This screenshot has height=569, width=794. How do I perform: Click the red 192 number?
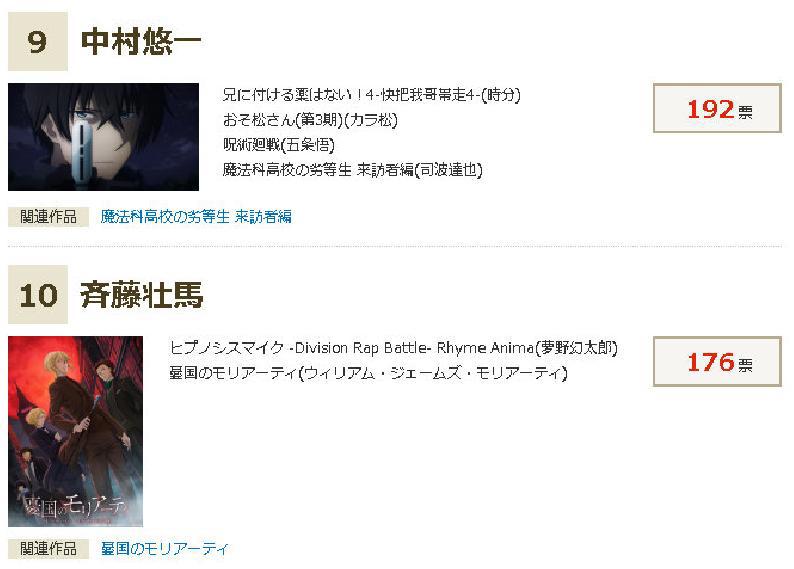tap(710, 109)
